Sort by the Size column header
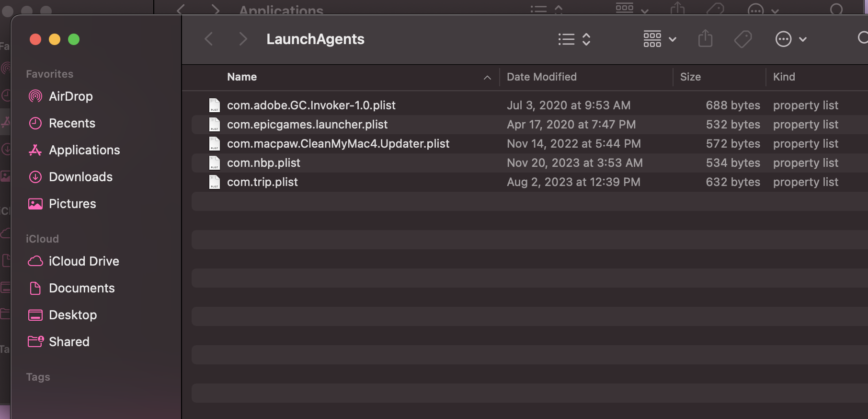868x419 pixels. (690, 77)
